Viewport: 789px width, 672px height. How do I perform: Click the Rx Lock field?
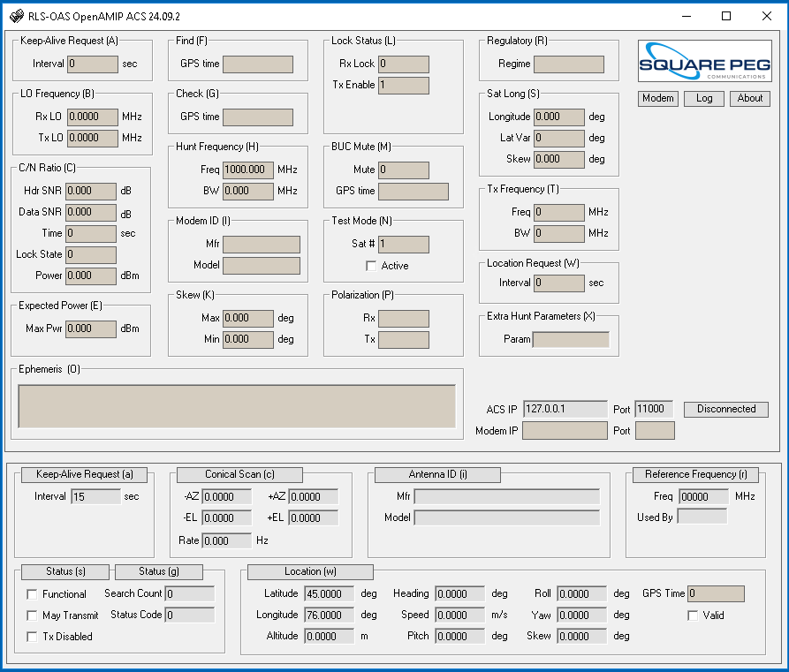(x=404, y=64)
